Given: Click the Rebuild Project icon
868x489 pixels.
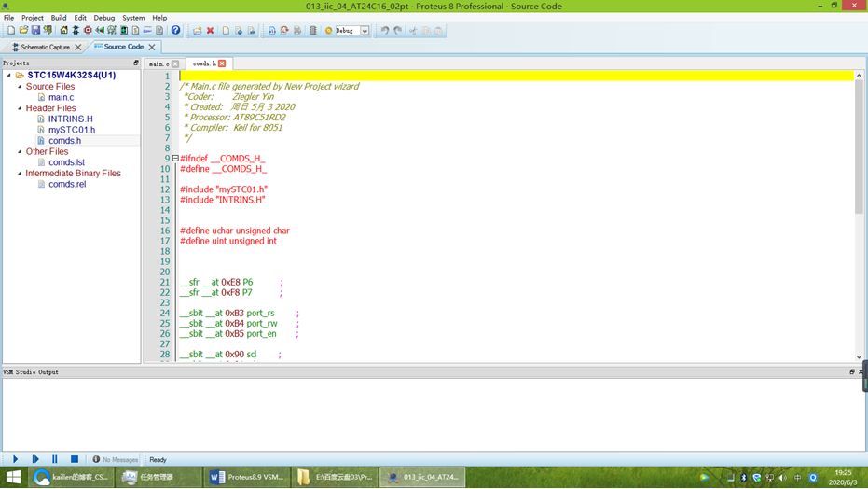Looking at the screenshot, I should 284,31.
